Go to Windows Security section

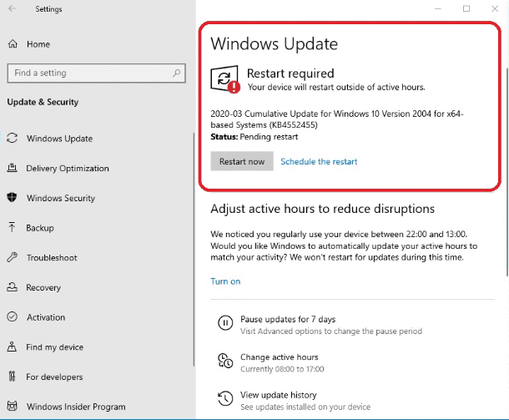pyautogui.click(x=61, y=198)
